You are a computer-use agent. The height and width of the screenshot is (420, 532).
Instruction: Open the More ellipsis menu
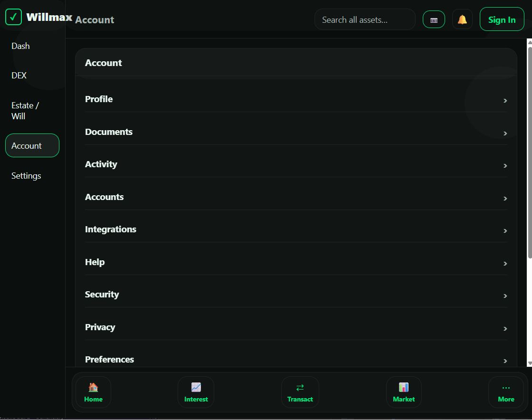coord(506,392)
